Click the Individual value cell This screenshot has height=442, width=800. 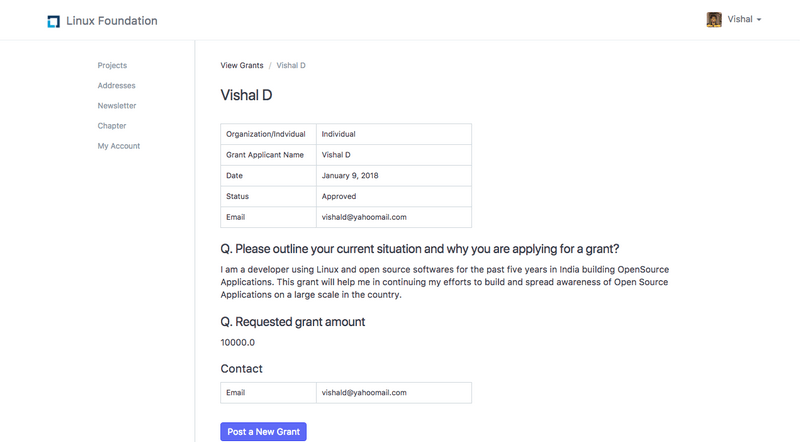[x=339, y=134]
